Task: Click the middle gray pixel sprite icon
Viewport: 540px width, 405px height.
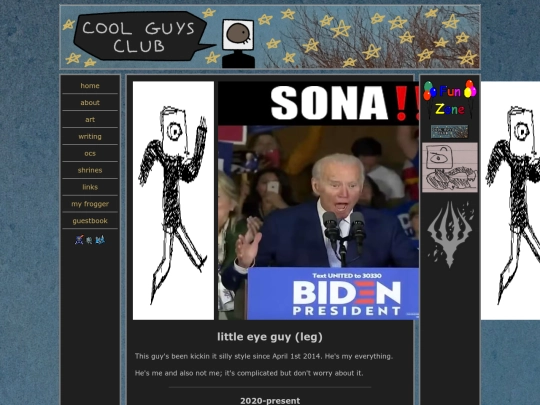Action: pos(89,240)
